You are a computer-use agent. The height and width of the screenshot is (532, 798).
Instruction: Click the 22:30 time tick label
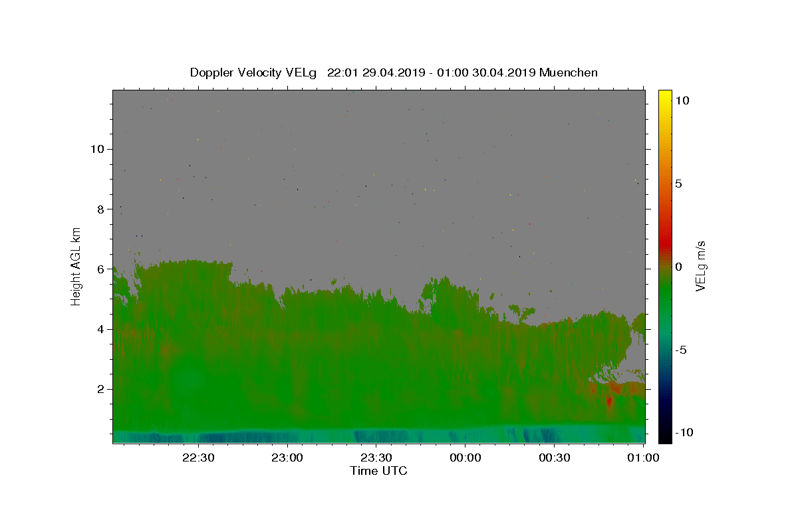198,458
